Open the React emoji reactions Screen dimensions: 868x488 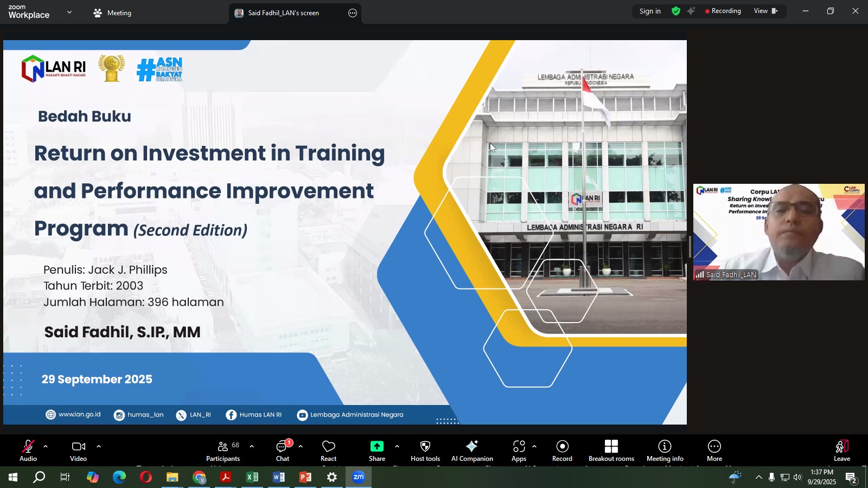328,450
